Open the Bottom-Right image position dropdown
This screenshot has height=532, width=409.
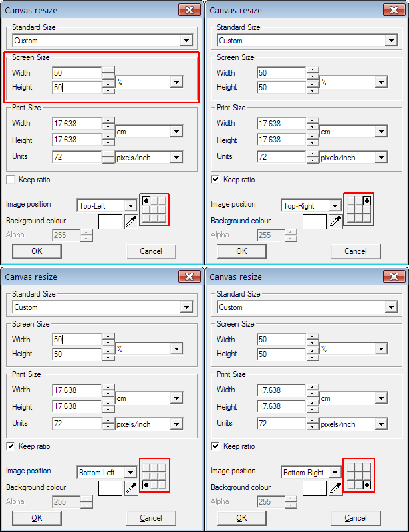(335, 473)
